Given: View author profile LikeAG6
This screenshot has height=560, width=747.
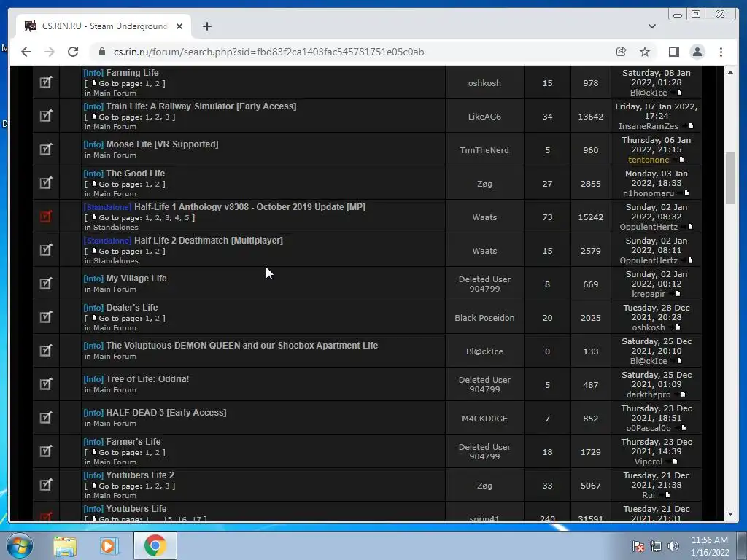Looking at the screenshot, I should 484,117.
